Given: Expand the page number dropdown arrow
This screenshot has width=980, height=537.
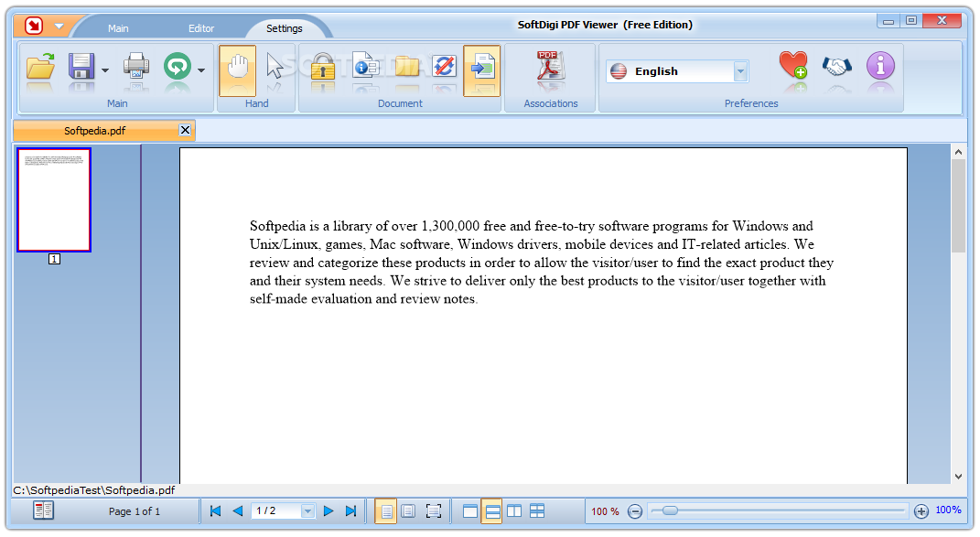Looking at the screenshot, I should [307, 511].
